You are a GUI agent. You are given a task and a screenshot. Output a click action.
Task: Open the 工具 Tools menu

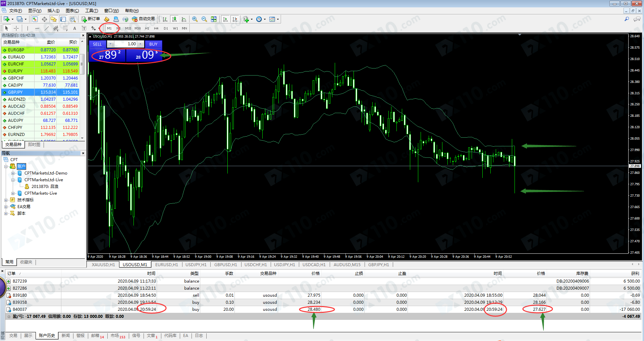[x=92, y=11]
